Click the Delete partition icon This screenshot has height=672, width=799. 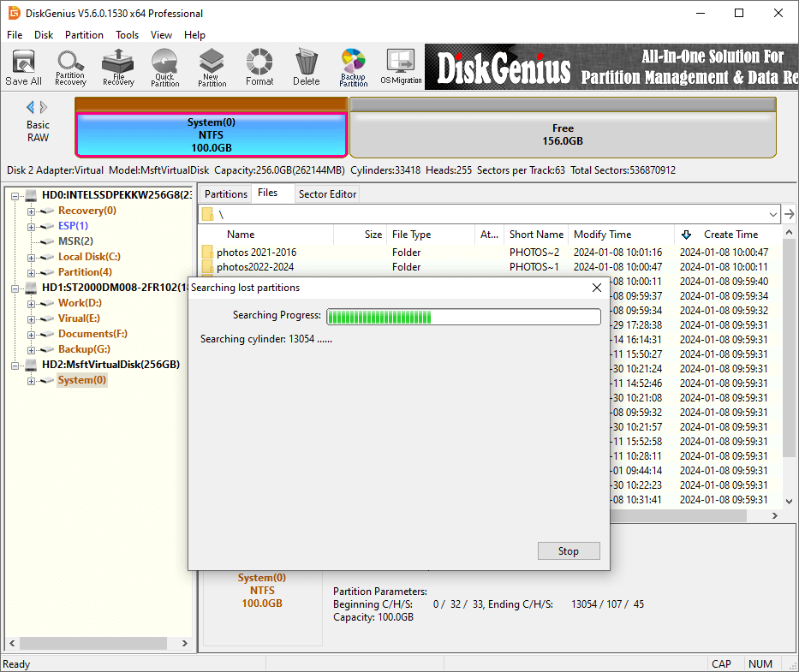click(x=307, y=68)
